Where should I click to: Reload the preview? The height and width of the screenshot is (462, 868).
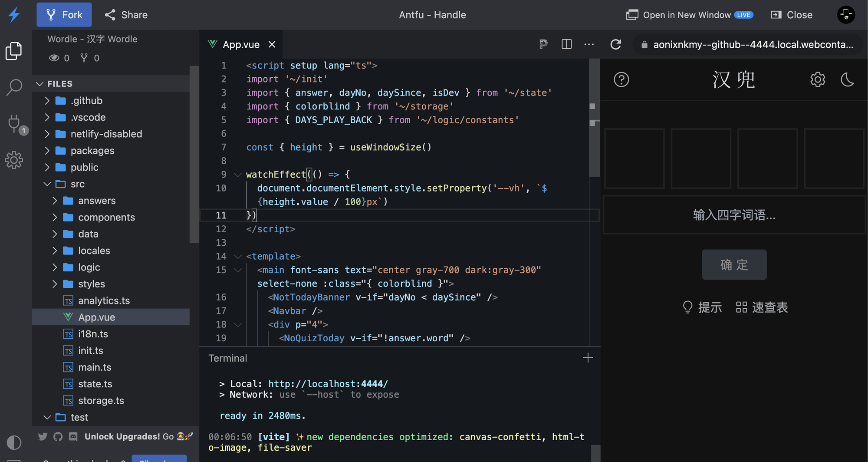[616, 44]
